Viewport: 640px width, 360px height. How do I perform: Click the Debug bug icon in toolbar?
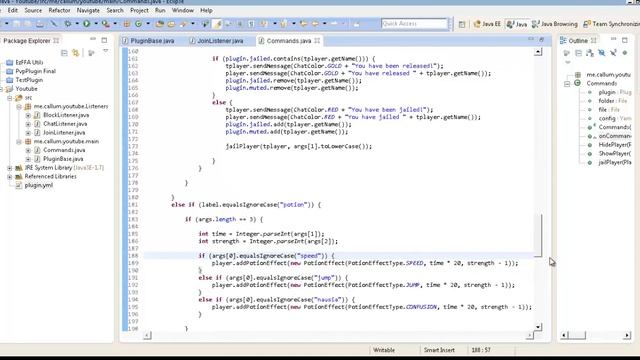tap(68, 24)
